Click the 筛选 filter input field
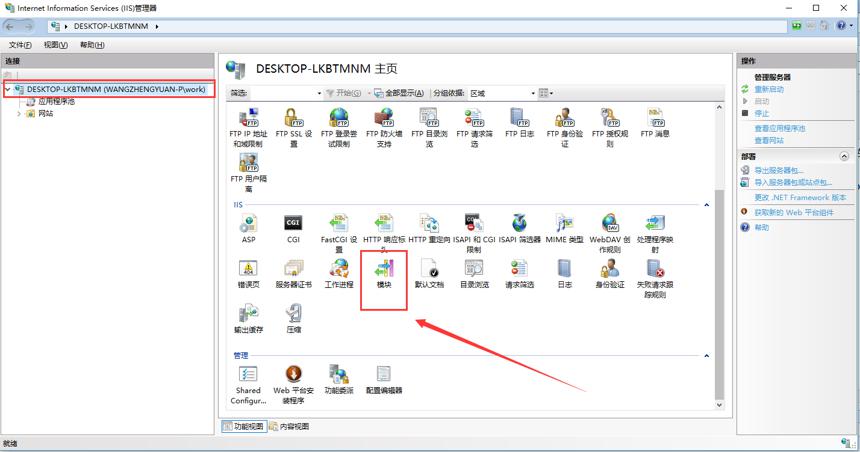Screen dimensions: 860x452 pos(286,93)
